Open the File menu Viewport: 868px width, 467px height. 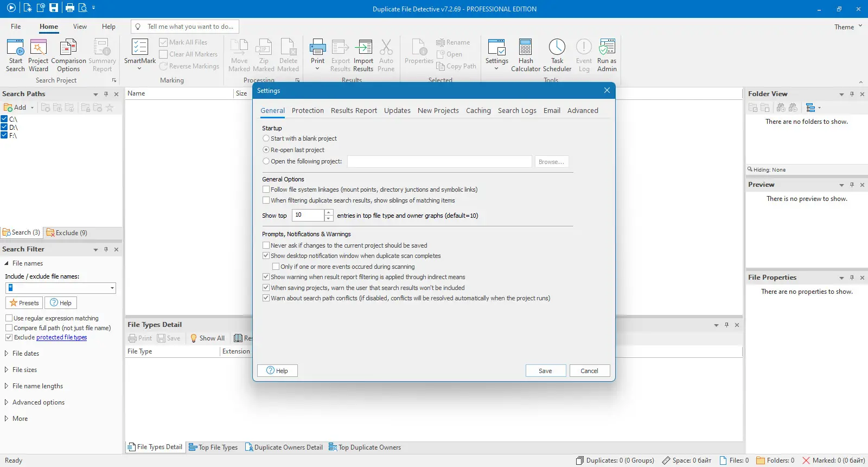coord(16,27)
